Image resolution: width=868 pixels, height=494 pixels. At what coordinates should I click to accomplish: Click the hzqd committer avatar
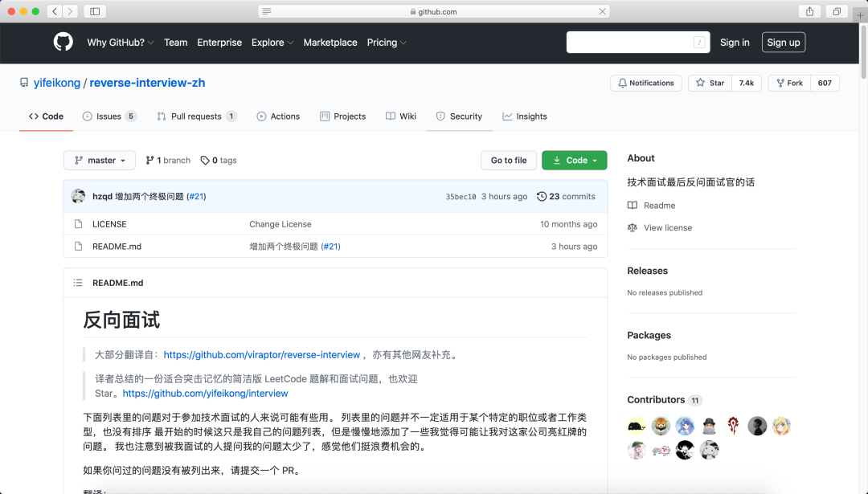click(x=78, y=196)
